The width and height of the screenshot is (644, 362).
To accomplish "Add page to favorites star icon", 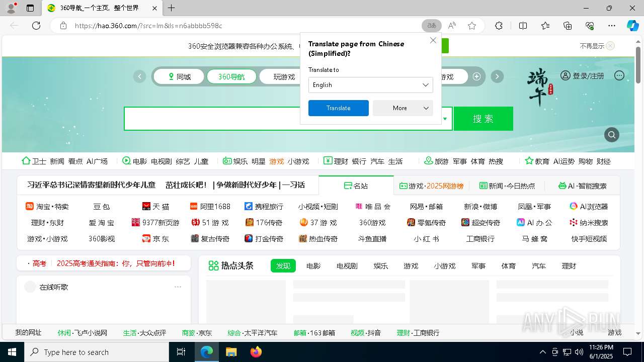I will 472,26.
